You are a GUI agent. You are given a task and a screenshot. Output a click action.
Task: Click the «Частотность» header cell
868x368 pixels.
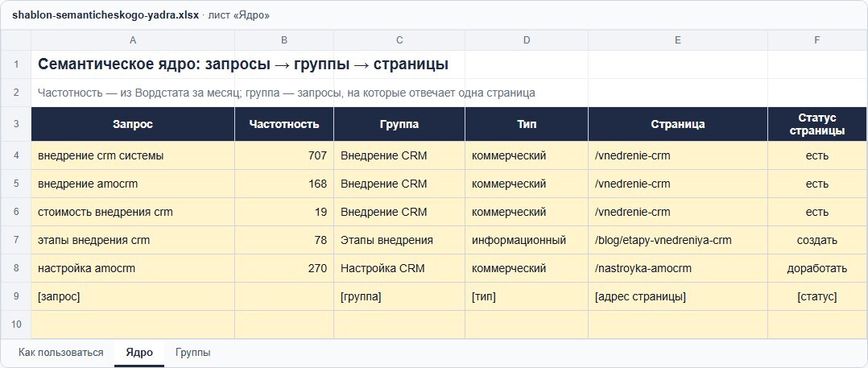pyautogui.click(x=284, y=124)
